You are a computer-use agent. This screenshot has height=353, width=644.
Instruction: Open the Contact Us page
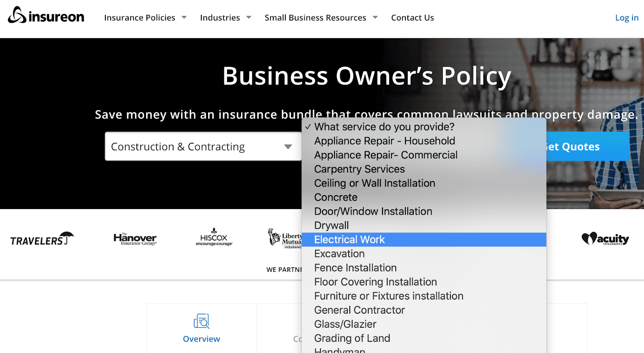412,18
